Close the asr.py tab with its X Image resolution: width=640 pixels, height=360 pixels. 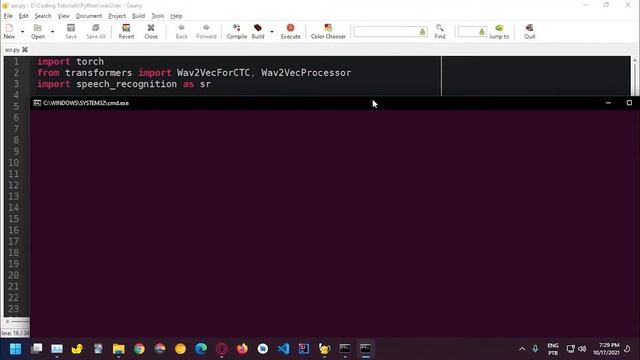pyautogui.click(x=25, y=50)
